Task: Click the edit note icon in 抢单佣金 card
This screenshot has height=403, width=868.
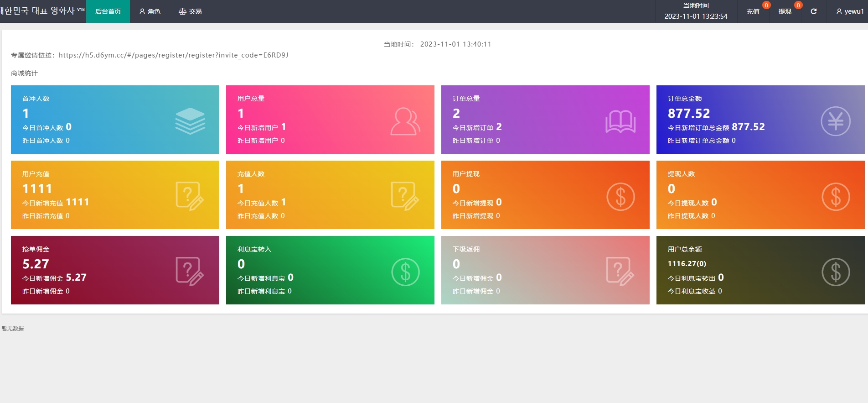Action: [190, 272]
